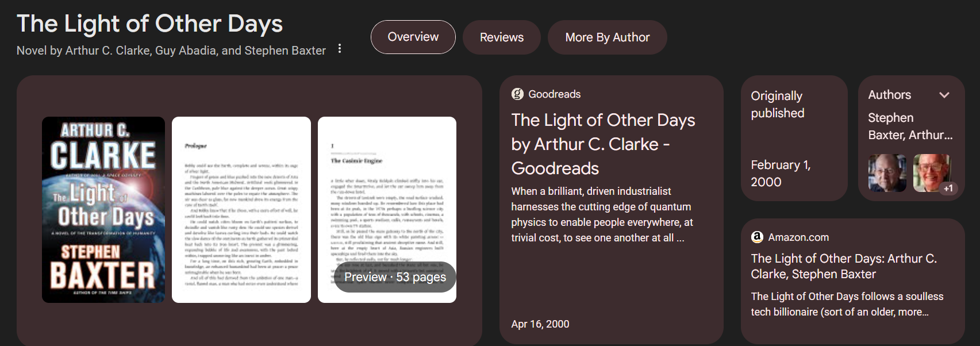Click the Stephen Baxter, Arthur… authors text

click(909, 126)
